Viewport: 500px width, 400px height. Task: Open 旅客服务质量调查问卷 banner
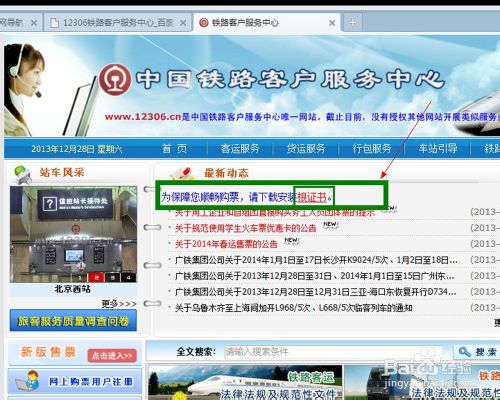point(73,321)
